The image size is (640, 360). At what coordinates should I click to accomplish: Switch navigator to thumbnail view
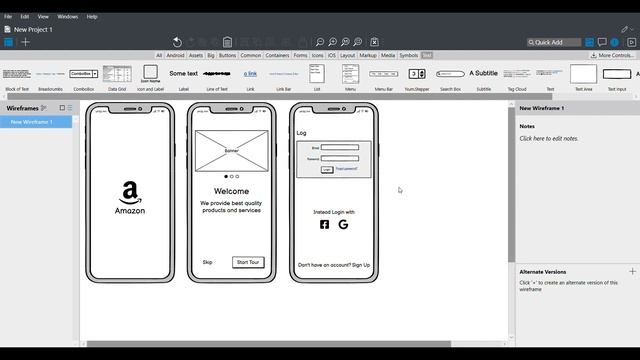62,108
